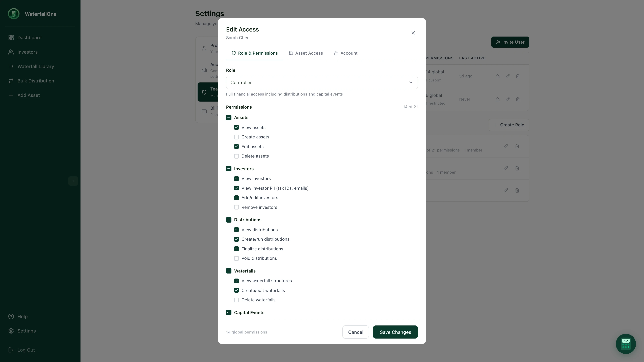Open the Waterfall Library
This screenshot has height=362, width=644.
click(x=36, y=66)
